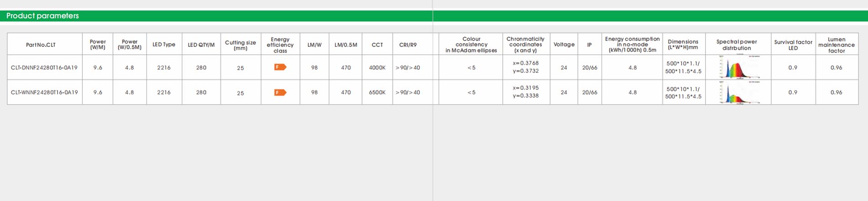Select the part number CLT-DNNF24280T16-0A19
Viewport: 868px width, 201px height.
click(x=44, y=67)
